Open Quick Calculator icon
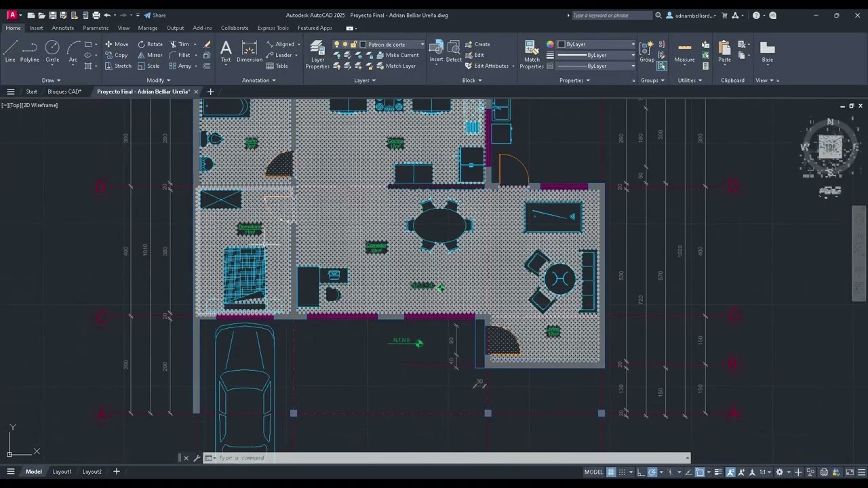 click(706, 66)
